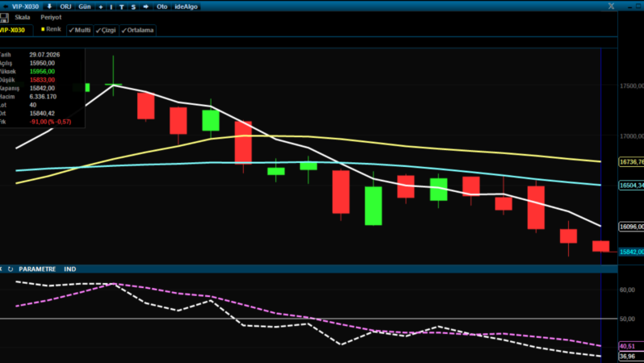This screenshot has width=644, height=363.
Task: Pick the yellow Renk color swatch
Action: pyautogui.click(x=43, y=29)
